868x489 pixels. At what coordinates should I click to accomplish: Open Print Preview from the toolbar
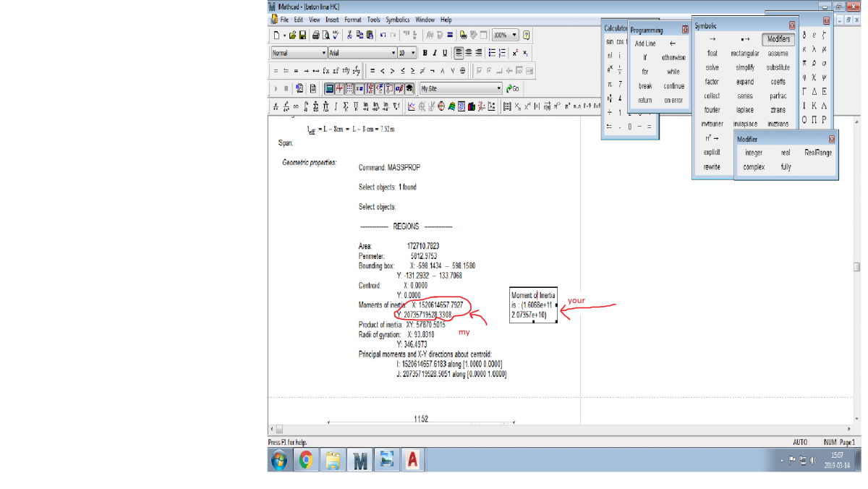(325, 35)
